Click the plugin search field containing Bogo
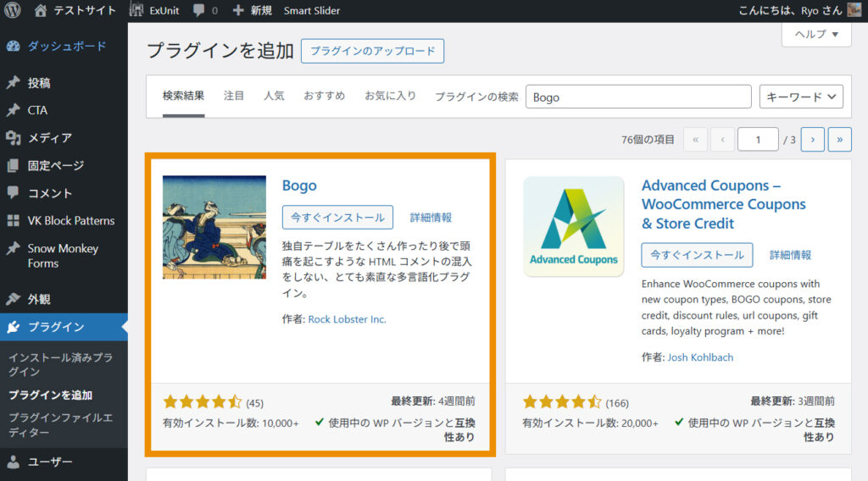The image size is (868, 481). pyautogui.click(x=638, y=97)
